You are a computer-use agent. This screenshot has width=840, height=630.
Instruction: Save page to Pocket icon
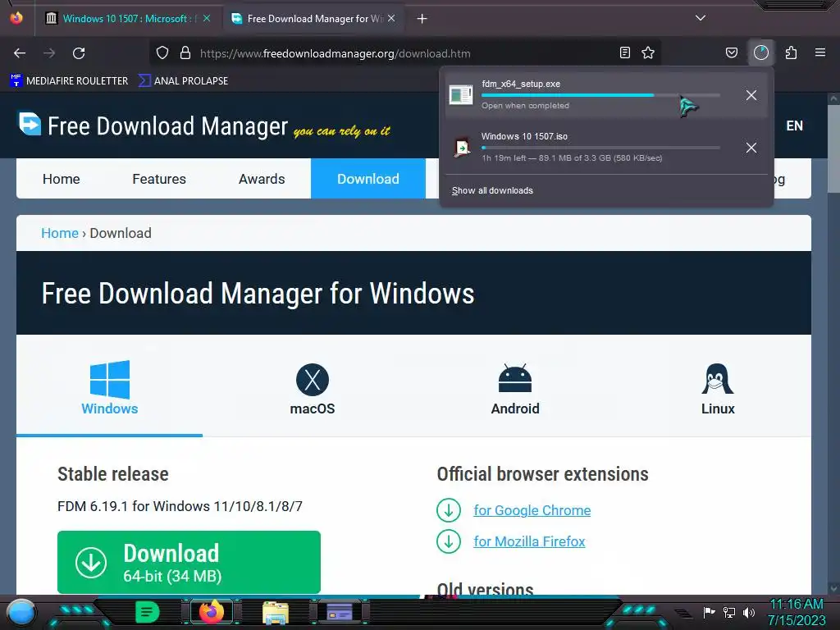pyautogui.click(x=731, y=52)
